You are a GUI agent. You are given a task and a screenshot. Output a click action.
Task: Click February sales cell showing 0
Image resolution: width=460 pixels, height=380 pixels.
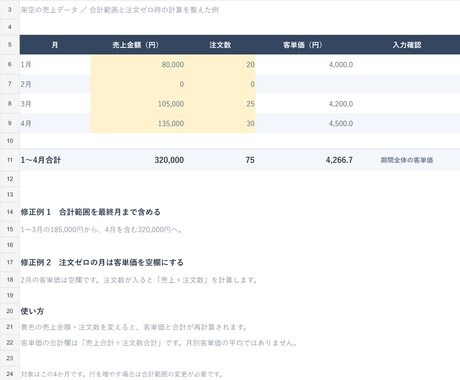coord(137,84)
